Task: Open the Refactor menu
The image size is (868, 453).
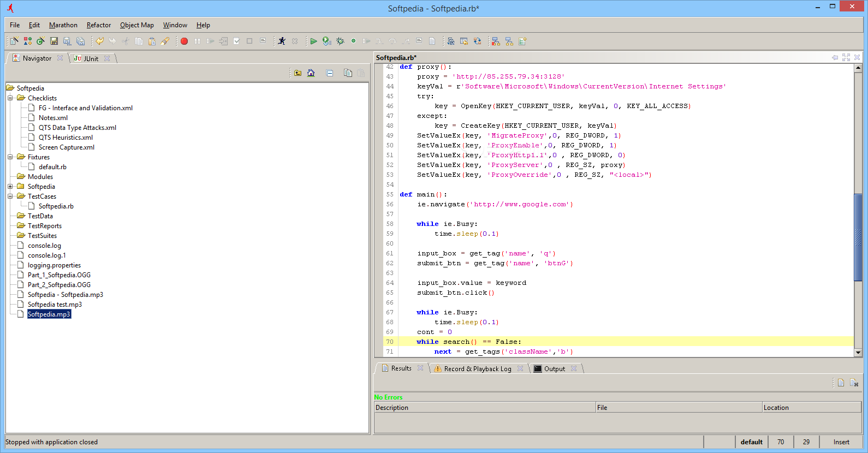Action: tap(99, 25)
